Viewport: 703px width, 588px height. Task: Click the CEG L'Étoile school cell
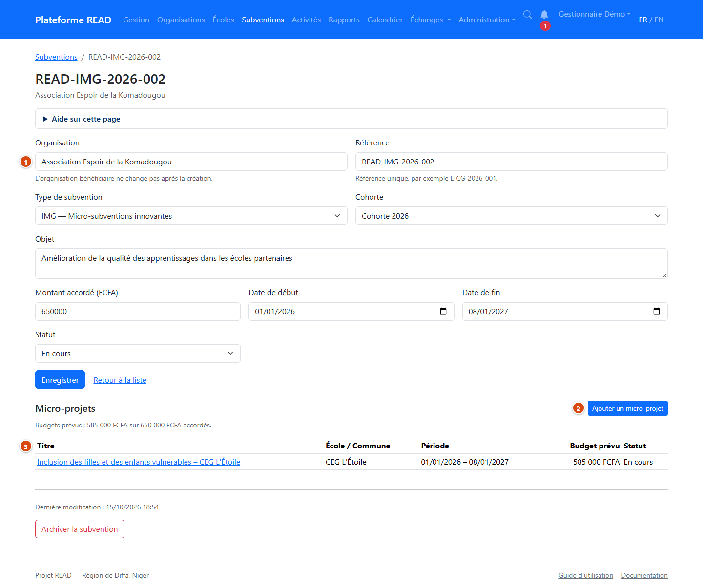click(x=346, y=462)
